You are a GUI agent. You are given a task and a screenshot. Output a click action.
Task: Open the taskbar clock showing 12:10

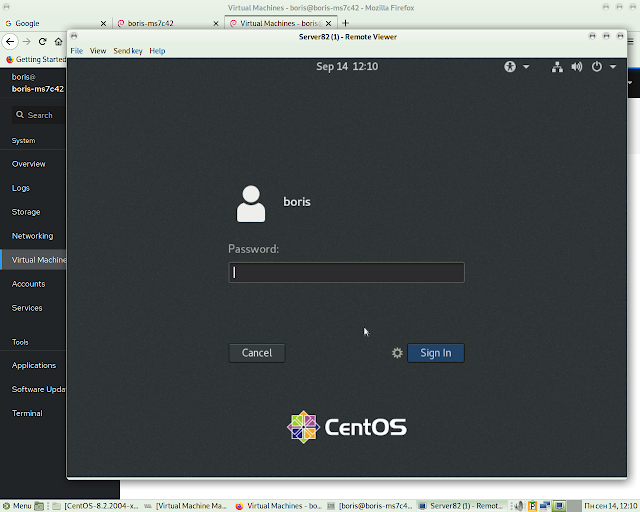pos(611,506)
